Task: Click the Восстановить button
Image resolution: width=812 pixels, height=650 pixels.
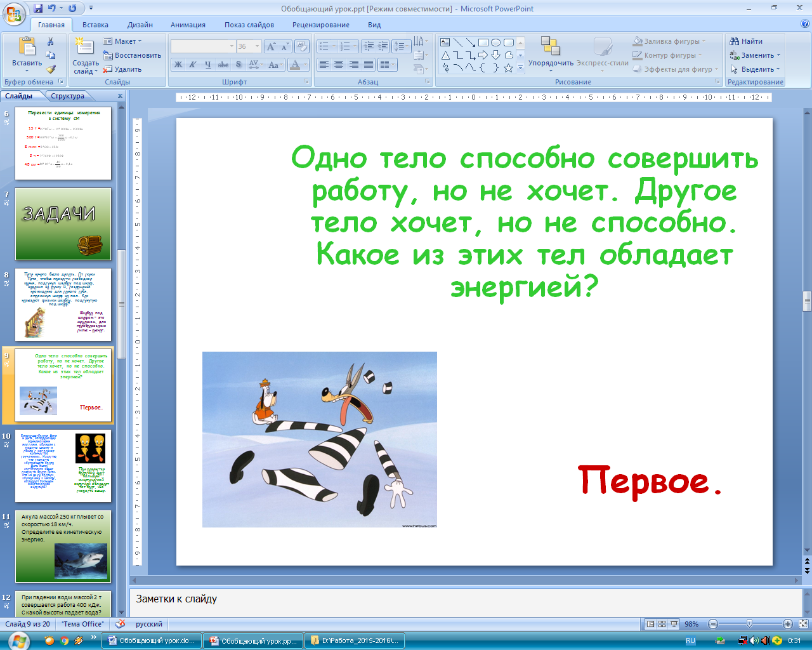Action: click(x=132, y=55)
